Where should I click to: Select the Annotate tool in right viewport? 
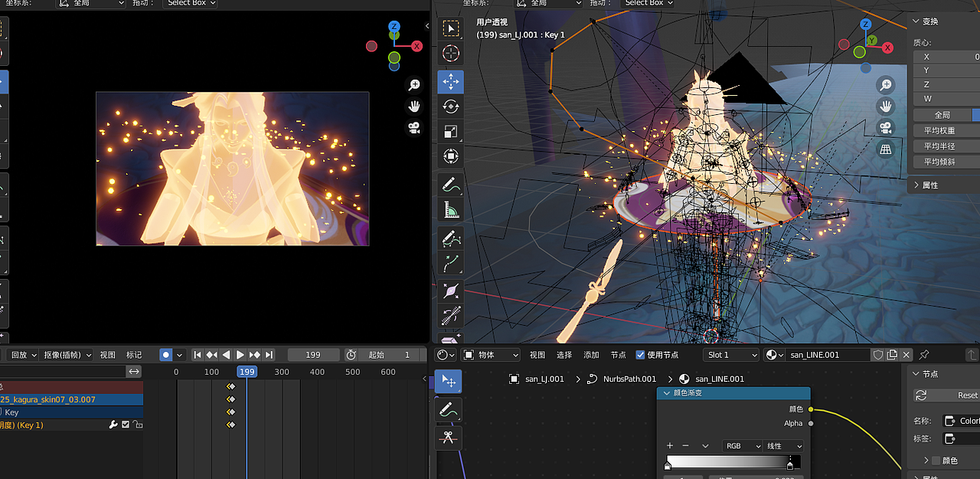(451, 185)
